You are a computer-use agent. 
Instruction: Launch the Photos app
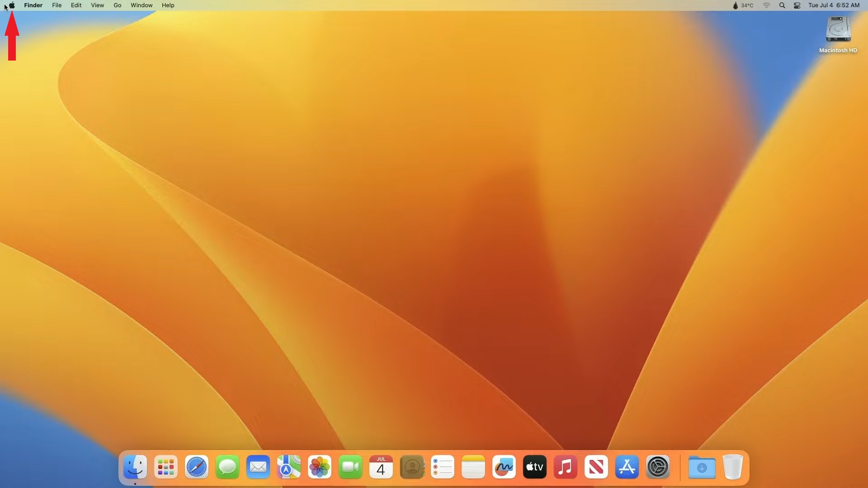click(x=319, y=467)
